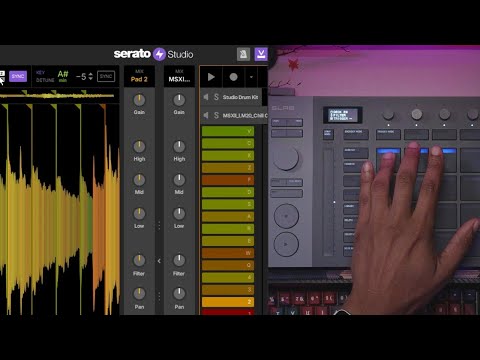Open the small dropdown arrow beside record
The height and width of the screenshot is (360, 480).
pos(251,77)
